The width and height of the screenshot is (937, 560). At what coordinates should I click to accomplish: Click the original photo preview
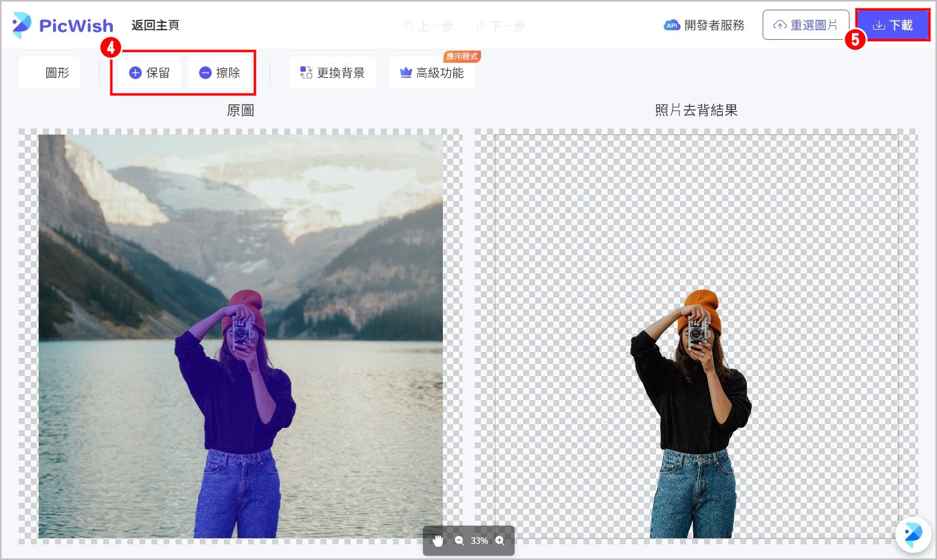click(240, 336)
